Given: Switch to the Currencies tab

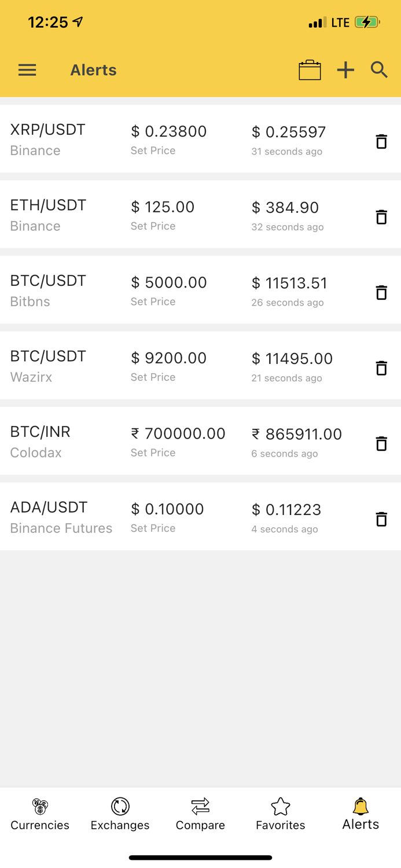Looking at the screenshot, I should 39,813.
